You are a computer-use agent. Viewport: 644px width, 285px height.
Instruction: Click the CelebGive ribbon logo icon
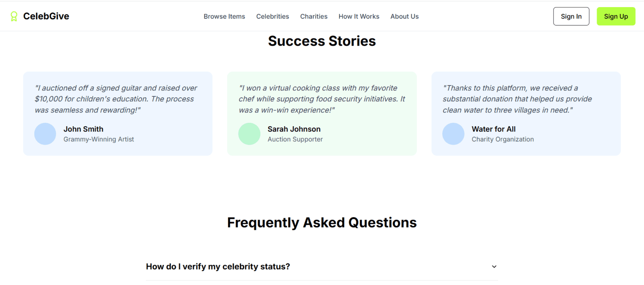click(x=14, y=16)
